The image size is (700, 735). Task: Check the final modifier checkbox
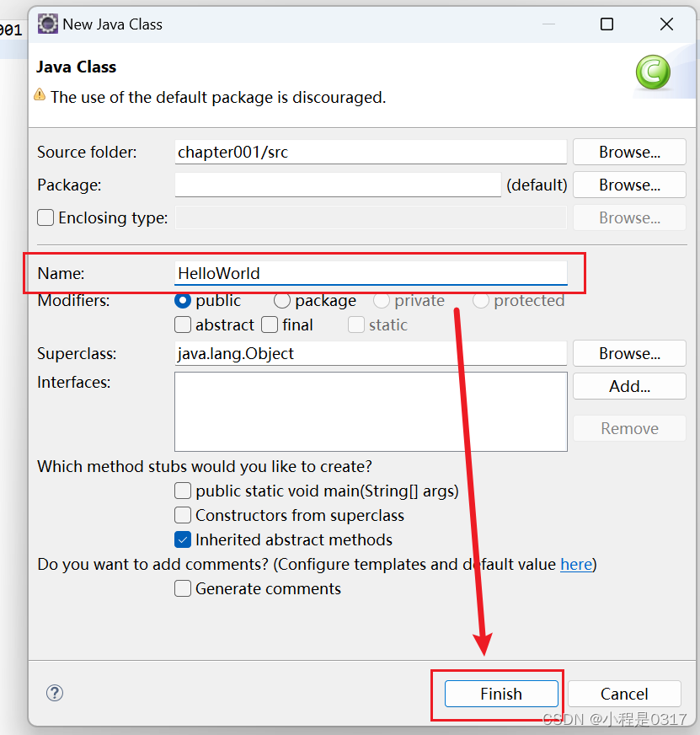[270, 325]
